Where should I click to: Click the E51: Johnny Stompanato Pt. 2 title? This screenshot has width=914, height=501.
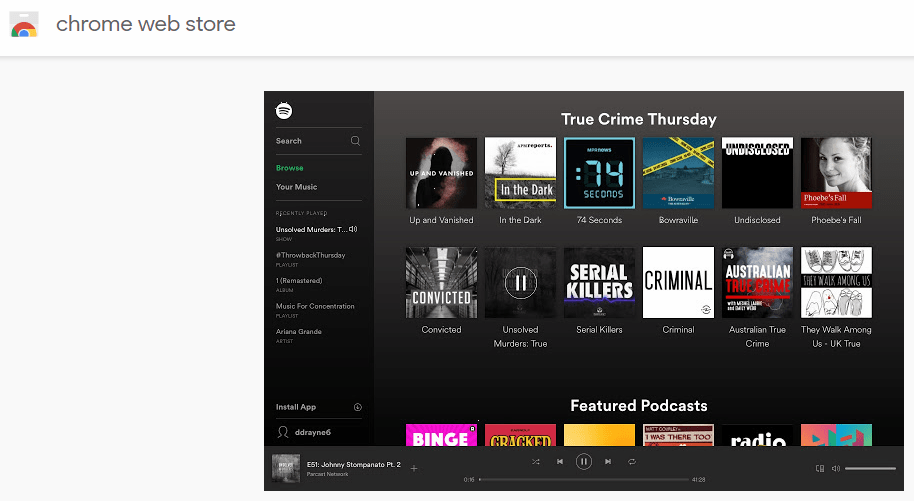tap(354, 464)
